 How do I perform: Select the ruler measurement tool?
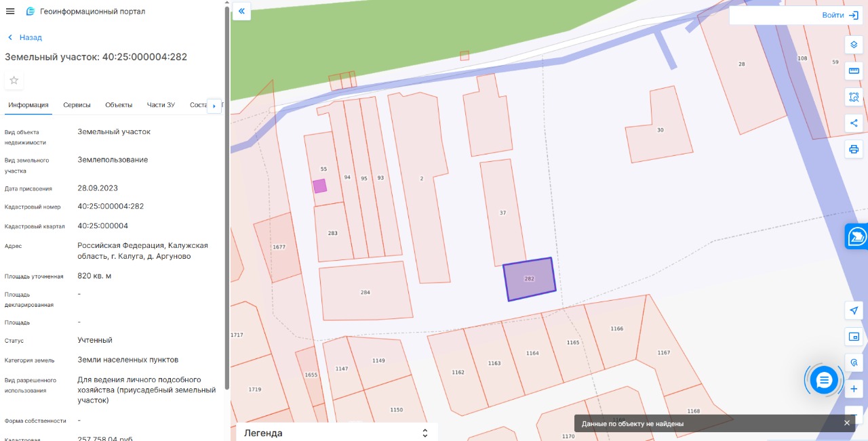coord(854,71)
